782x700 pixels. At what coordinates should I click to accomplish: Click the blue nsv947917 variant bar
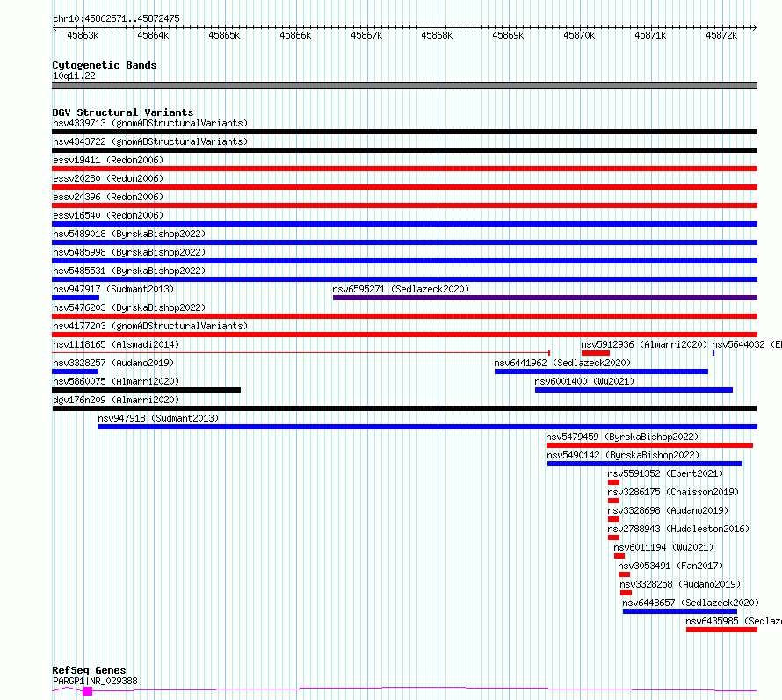click(76, 298)
